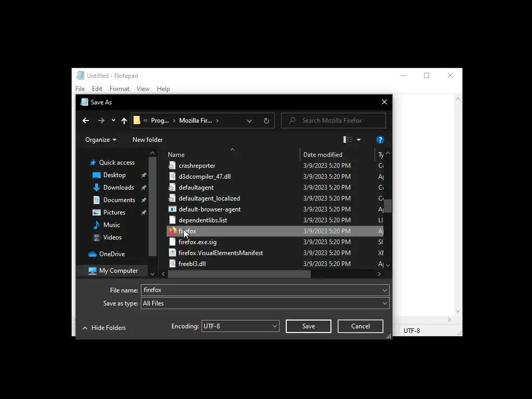This screenshot has height=399, width=532.
Task: Expand address bar previous locations dropdown
Action: point(249,121)
